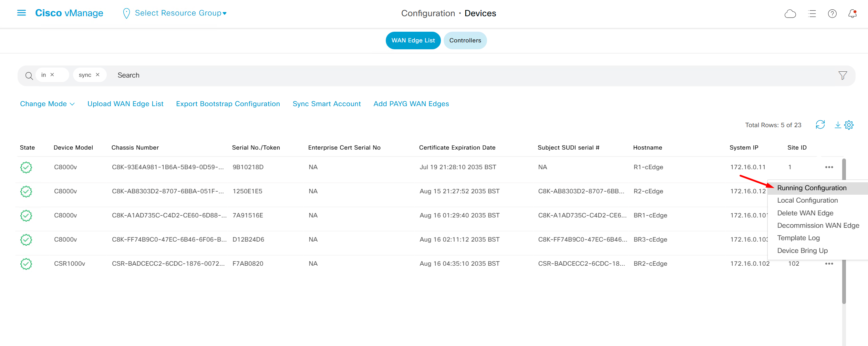Expand the Change Mode dropdown

click(47, 104)
